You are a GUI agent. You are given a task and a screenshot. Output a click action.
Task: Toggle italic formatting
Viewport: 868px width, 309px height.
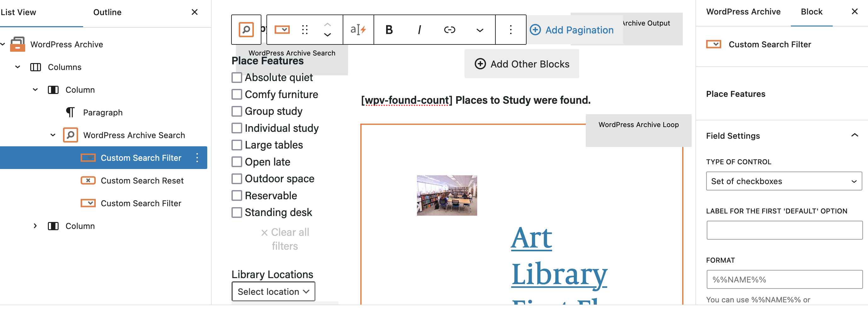(x=419, y=30)
